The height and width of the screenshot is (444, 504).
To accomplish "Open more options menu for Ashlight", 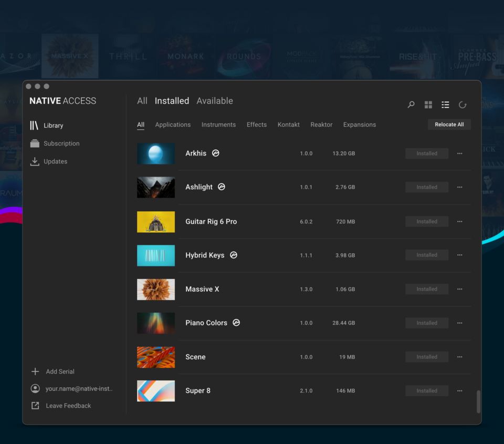I will (460, 187).
